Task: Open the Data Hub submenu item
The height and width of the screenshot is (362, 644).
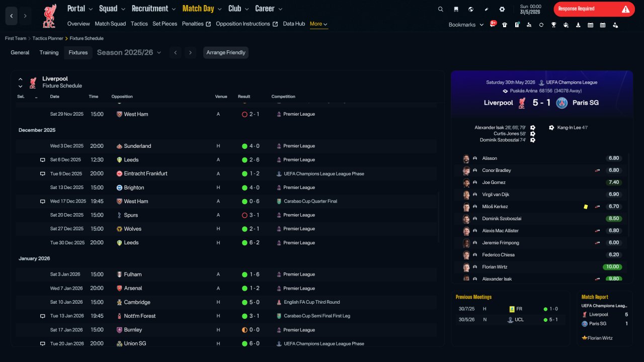Action: pyautogui.click(x=294, y=24)
